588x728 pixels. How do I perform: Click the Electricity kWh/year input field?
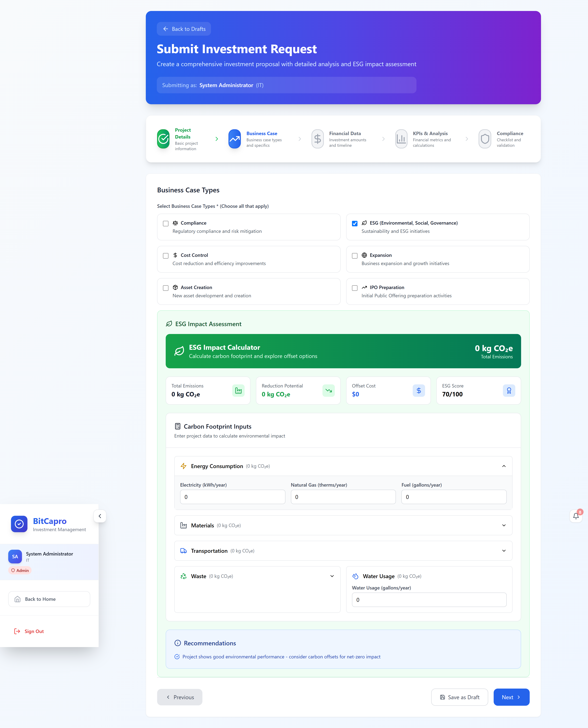tap(232, 497)
